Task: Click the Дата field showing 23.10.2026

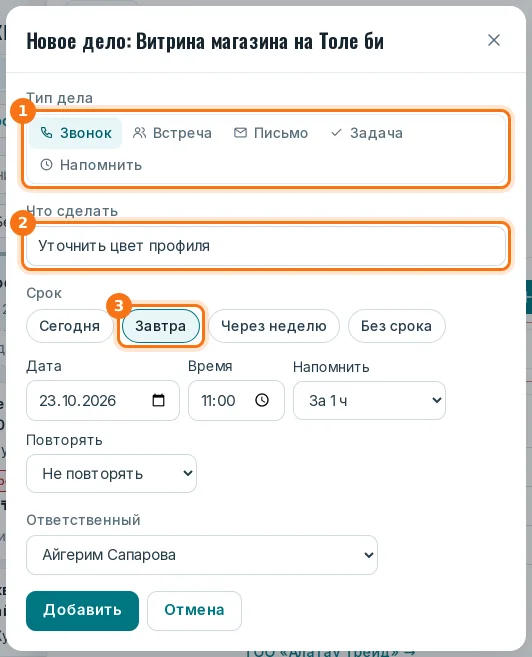Action: point(103,401)
